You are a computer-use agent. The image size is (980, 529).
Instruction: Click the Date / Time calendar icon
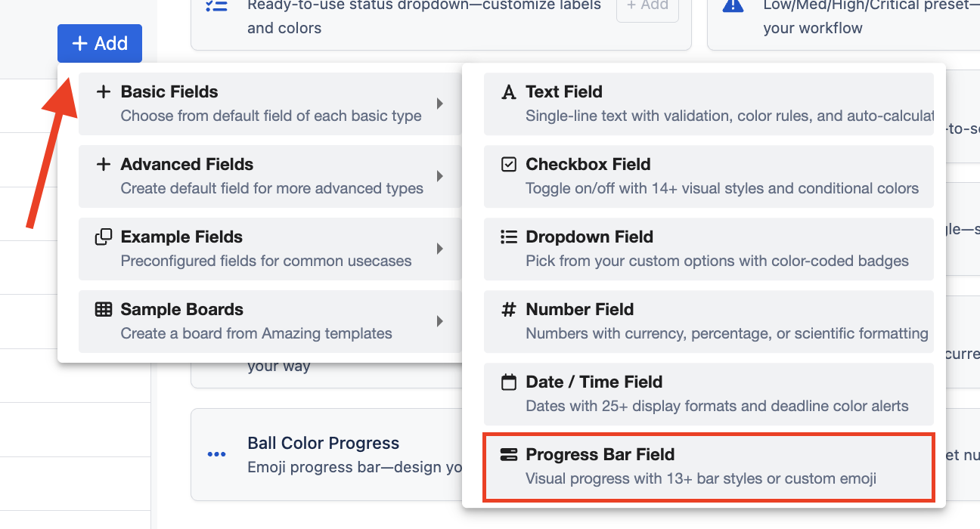click(509, 382)
